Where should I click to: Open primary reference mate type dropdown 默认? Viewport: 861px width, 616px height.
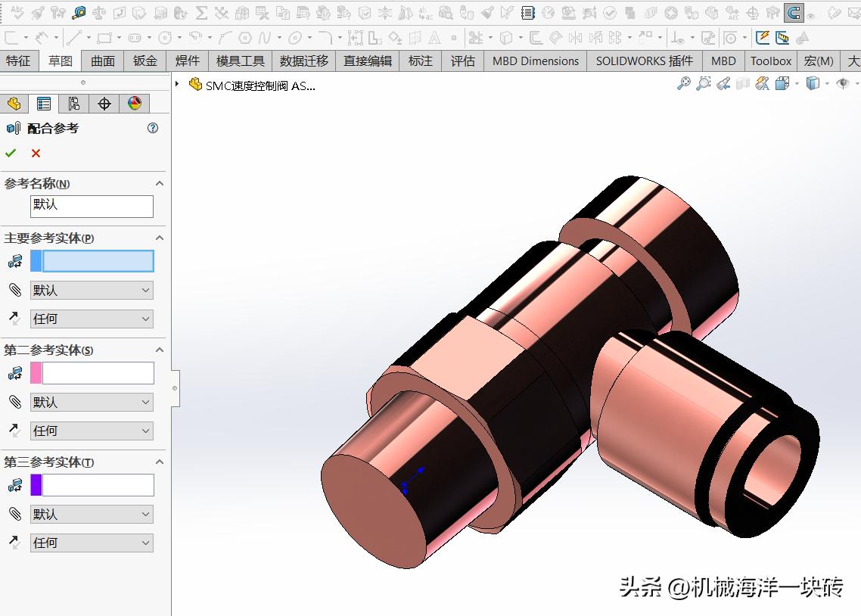[92, 291]
